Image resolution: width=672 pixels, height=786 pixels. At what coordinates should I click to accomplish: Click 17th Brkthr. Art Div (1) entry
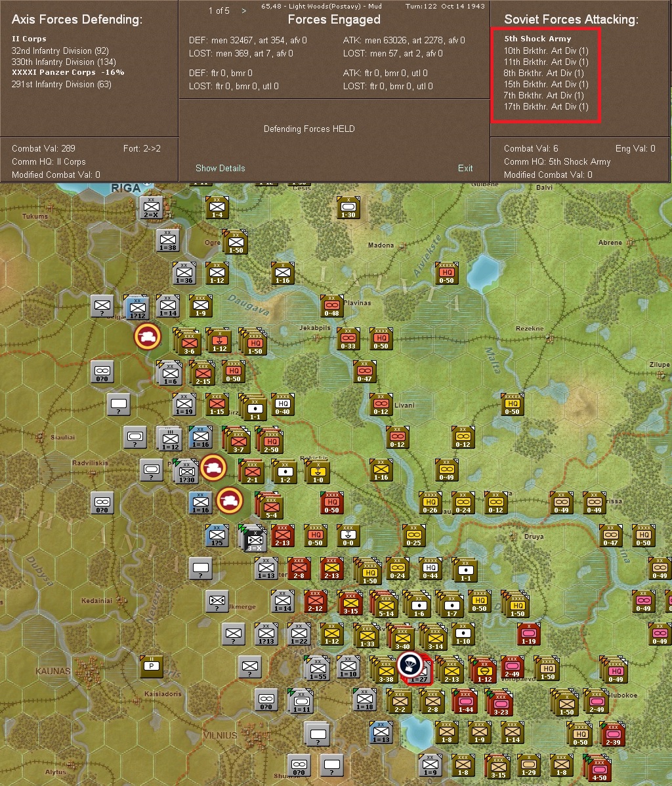pos(546,106)
